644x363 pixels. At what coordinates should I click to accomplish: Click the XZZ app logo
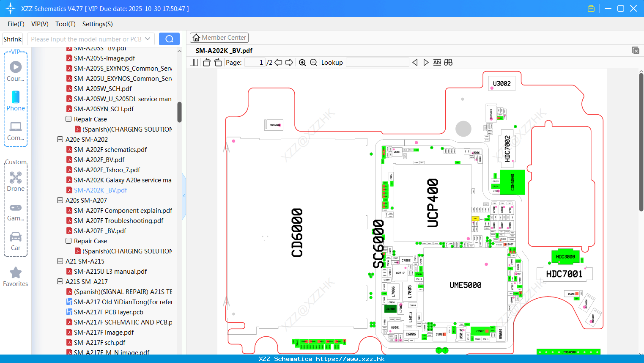10,8
